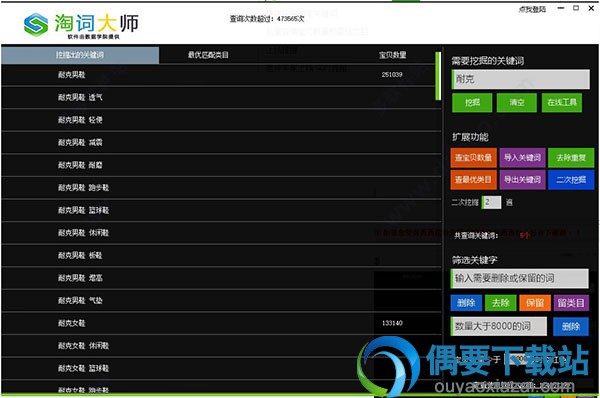The height and width of the screenshot is (398, 600).
Task: Select the 耐克男鞋 休闲鞋 row
Action: click(221, 233)
